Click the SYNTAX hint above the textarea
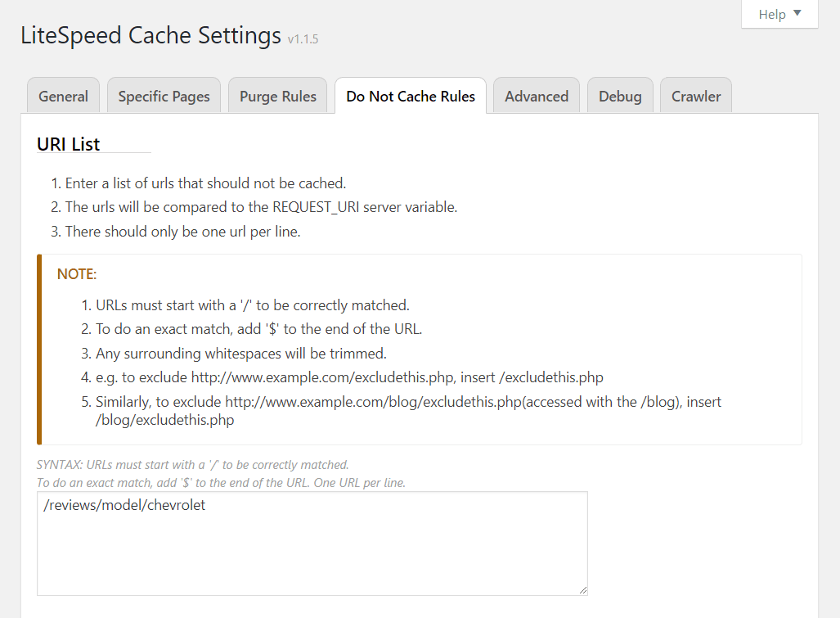 (193, 465)
